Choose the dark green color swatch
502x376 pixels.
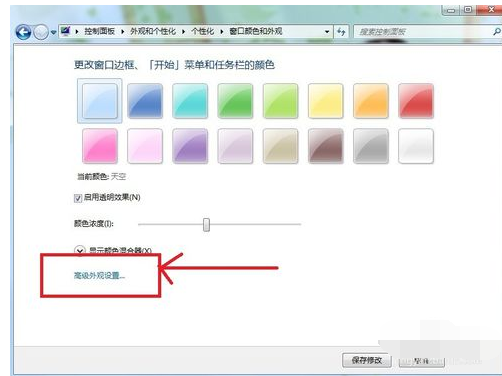pyautogui.click(x=235, y=101)
